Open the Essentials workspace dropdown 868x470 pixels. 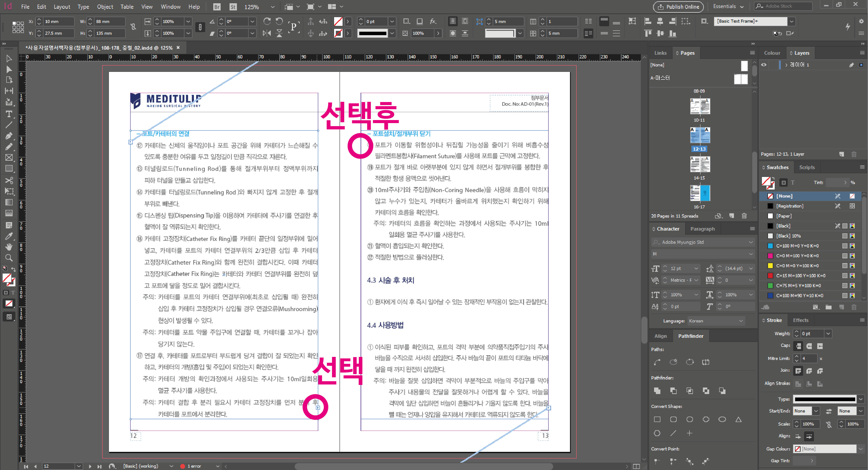[x=728, y=7]
